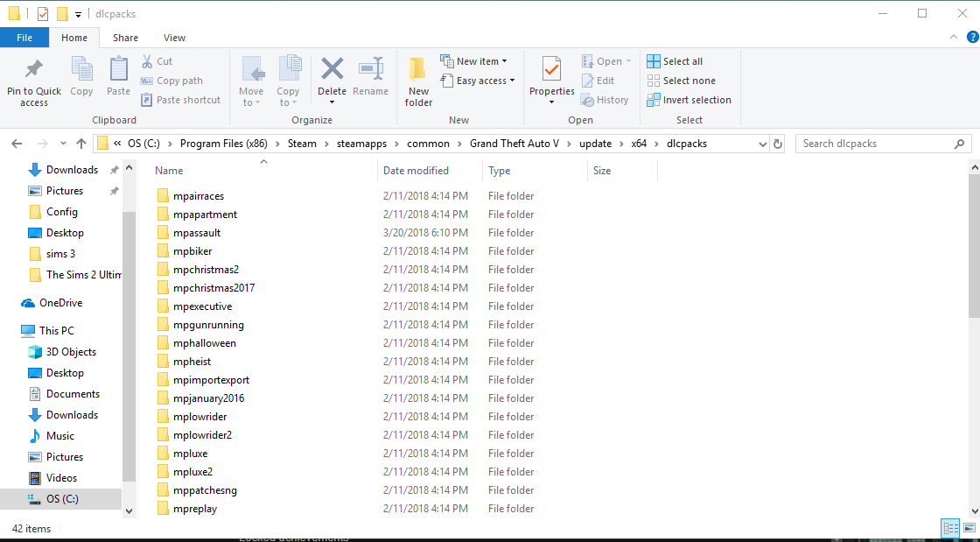Open sims 3 quick access folder
This screenshot has width=980, height=542.
pyautogui.click(x=60, y=254)
